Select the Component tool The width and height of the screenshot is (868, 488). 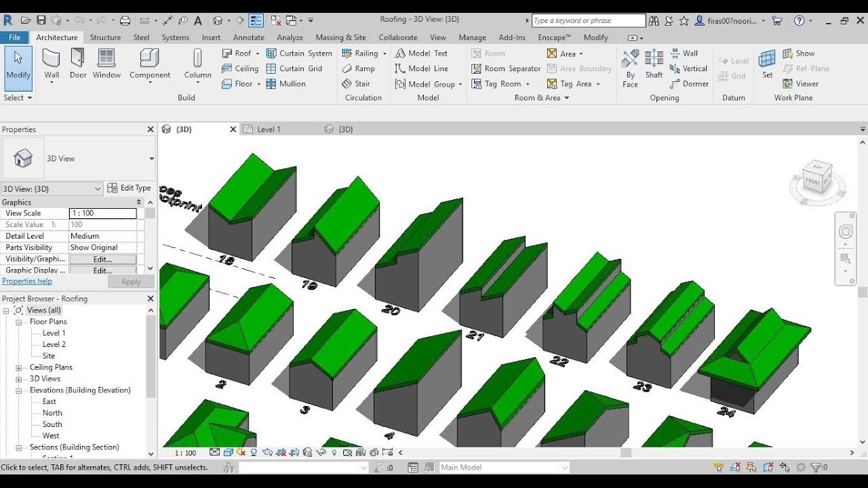click(150, 64)
